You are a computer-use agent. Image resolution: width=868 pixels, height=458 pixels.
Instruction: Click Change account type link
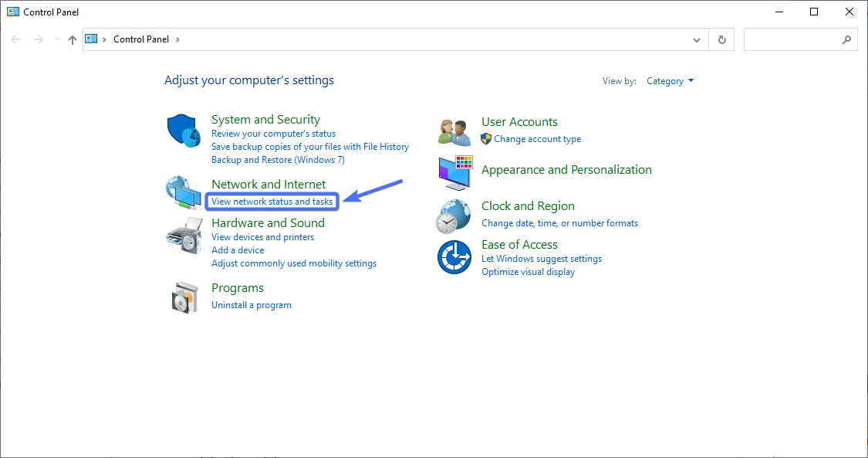(538, 139)
